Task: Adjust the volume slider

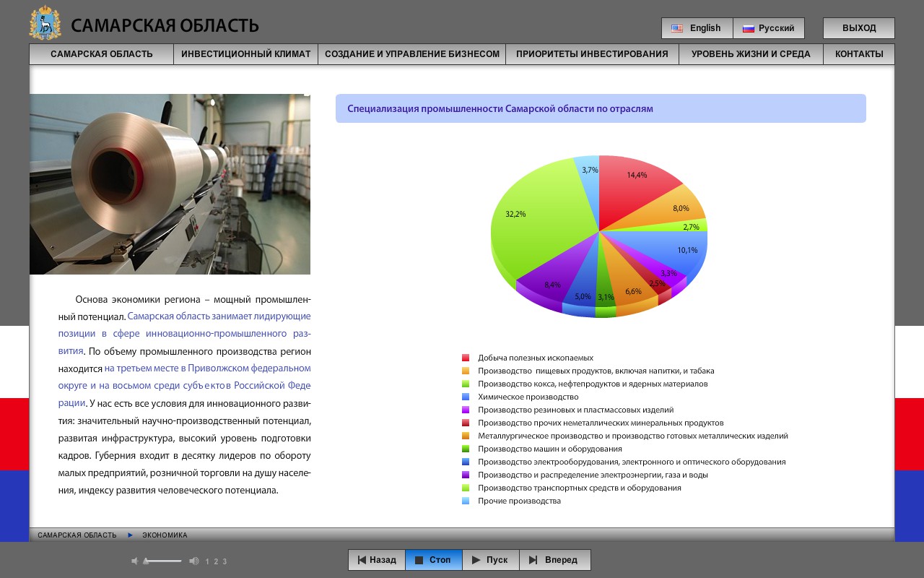Action: [x=162, y=561]
